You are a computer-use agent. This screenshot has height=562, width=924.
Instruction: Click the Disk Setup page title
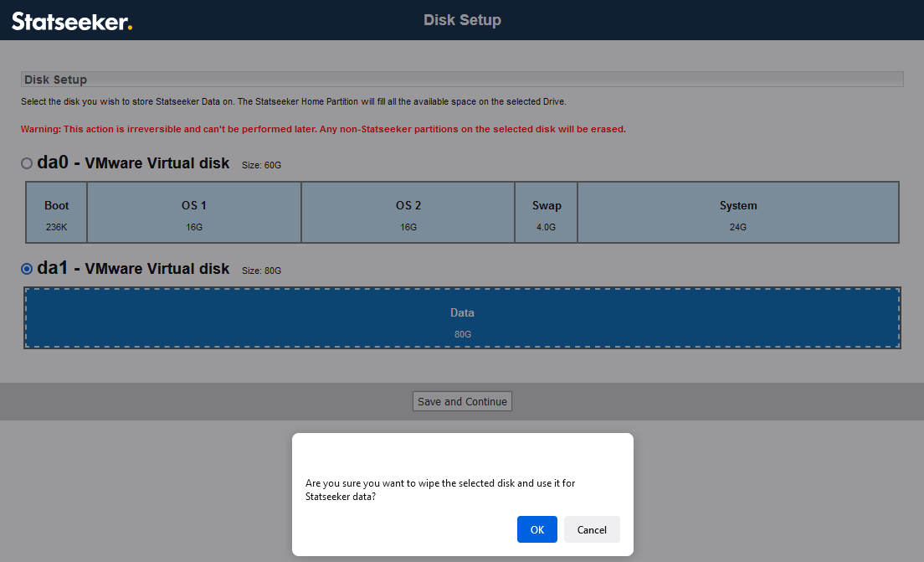click(462, 20)
